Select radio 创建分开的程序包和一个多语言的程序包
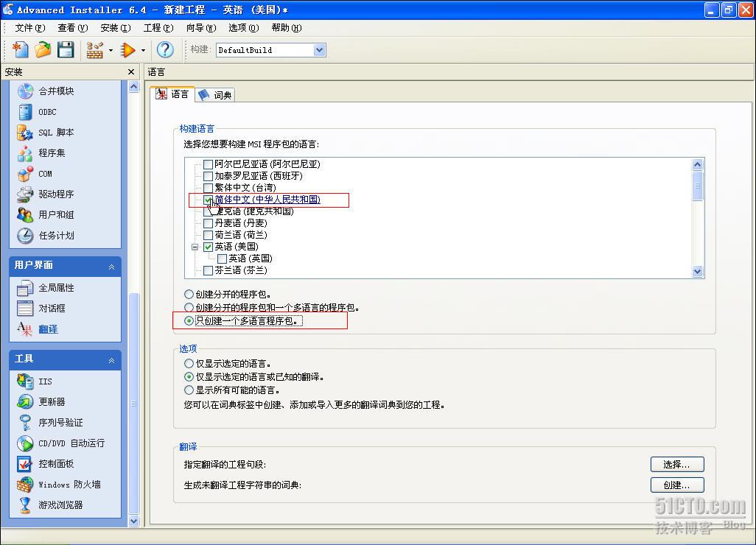The width and height of the screenshot is (756, 545). point(189,307)
